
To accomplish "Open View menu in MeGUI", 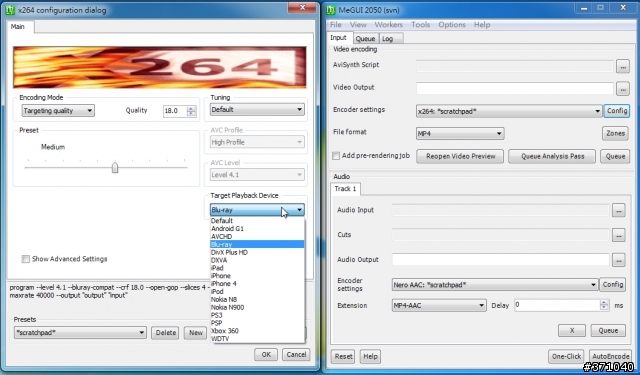I will coord(358,25).
